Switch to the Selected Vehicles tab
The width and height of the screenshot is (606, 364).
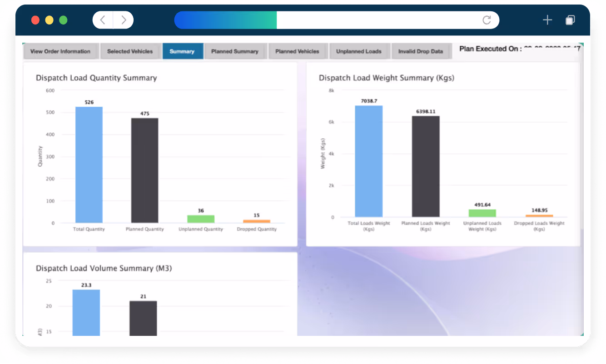pos(130,51)
